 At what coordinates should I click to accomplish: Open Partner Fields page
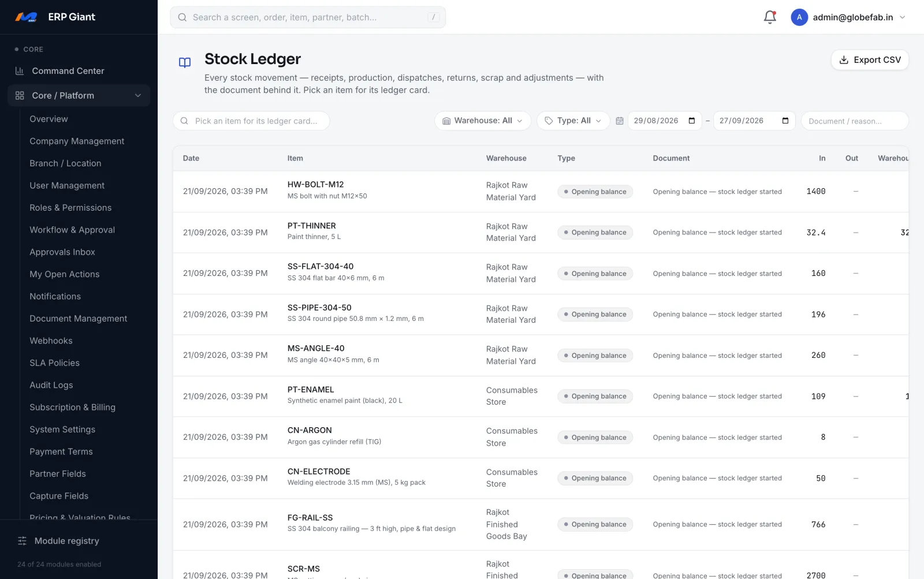click(x=58, y=474)
